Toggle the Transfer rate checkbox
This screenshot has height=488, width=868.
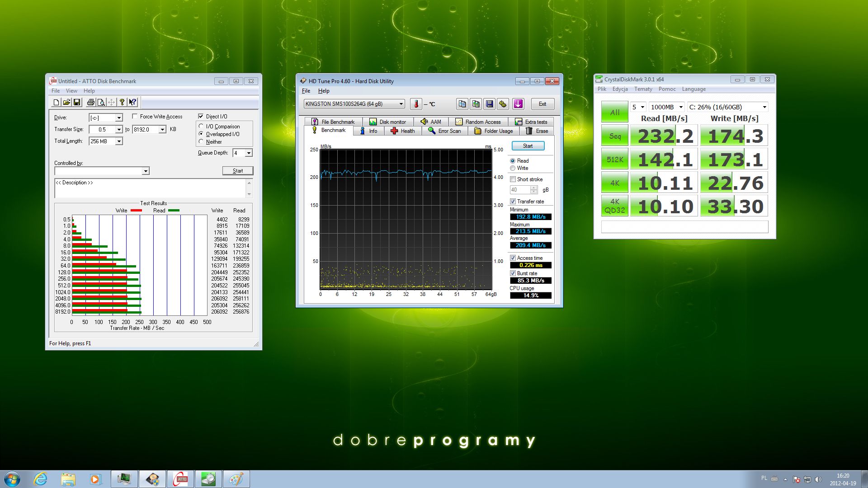513,202
